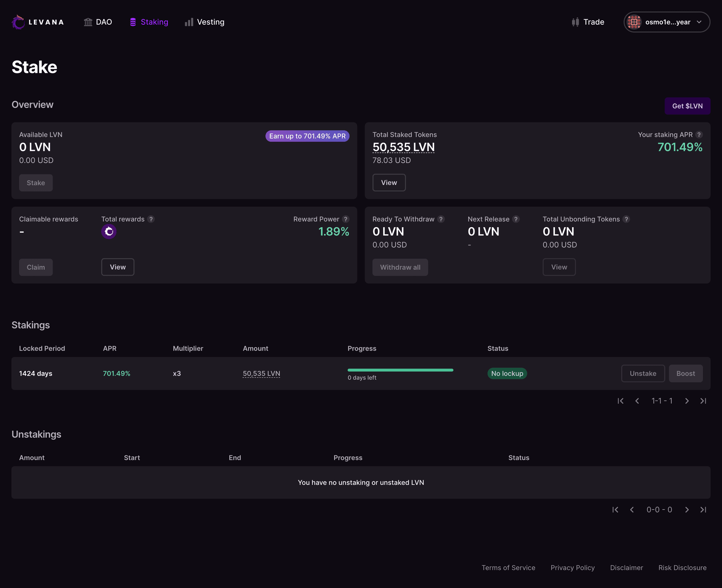
Task: Click the green staking progress bar
Action: [x=400, y=370]
